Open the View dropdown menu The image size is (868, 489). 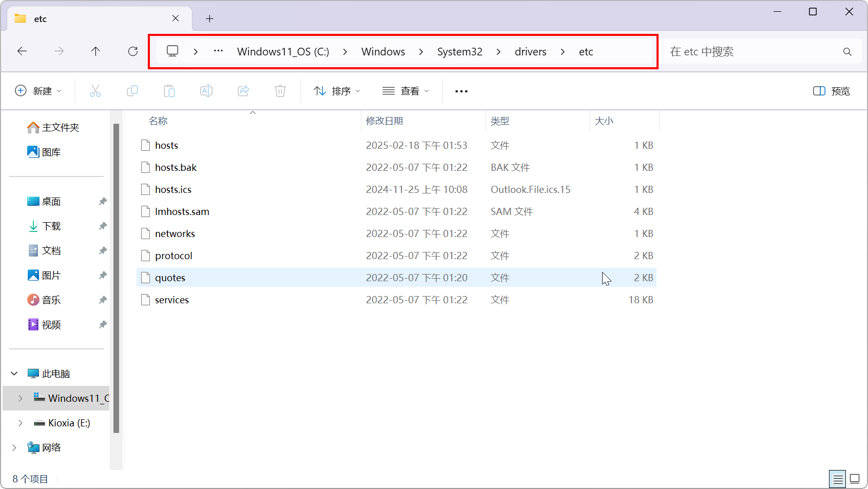point(406,91)
